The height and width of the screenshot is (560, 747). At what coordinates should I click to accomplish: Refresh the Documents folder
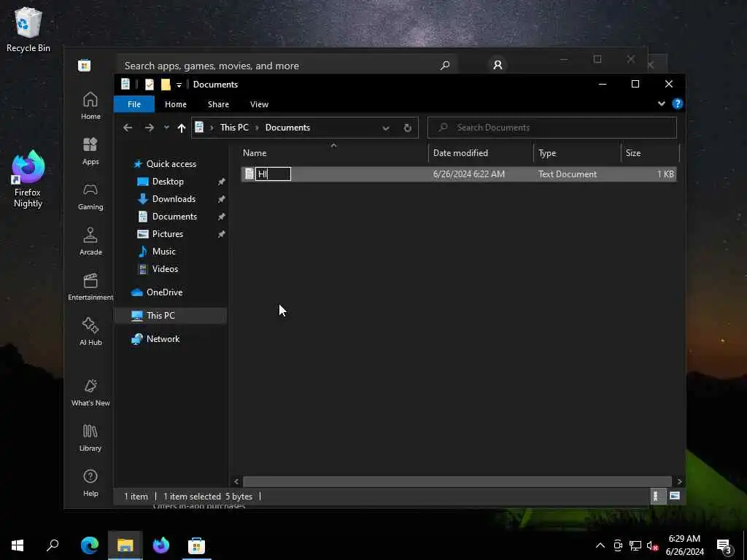(407, 128)
